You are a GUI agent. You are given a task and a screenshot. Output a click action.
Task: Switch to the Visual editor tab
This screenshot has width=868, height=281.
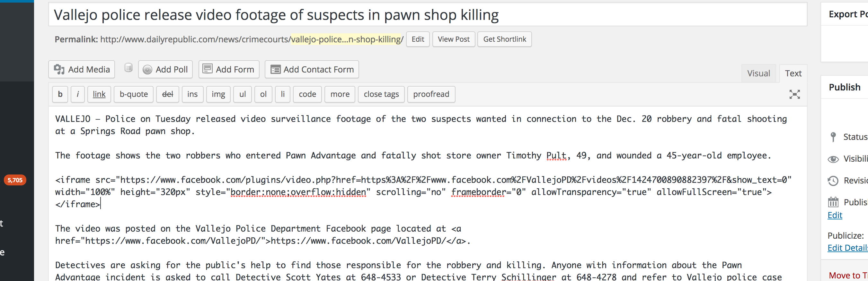758,73
